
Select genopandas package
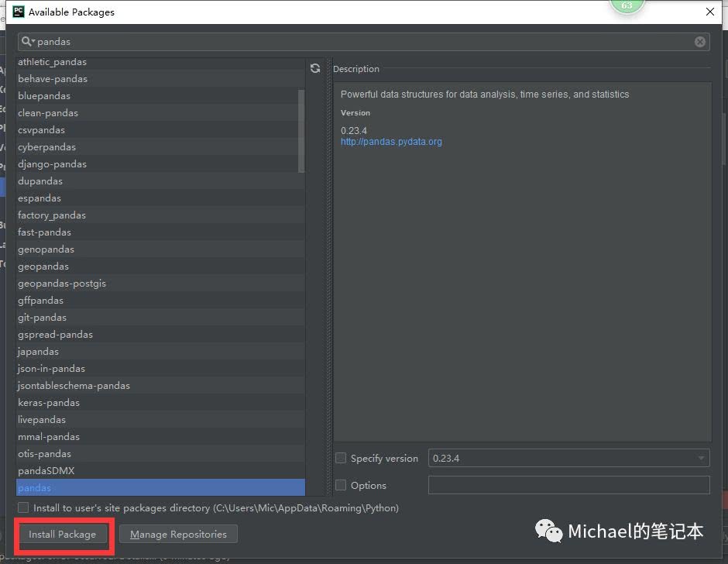point(160,249)
